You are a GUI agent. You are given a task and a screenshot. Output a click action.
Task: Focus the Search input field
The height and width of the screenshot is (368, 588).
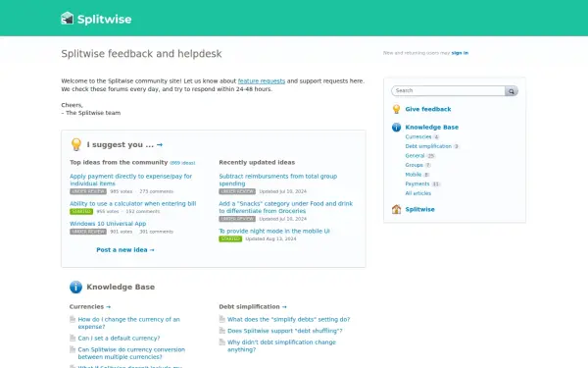pos(448,91)
